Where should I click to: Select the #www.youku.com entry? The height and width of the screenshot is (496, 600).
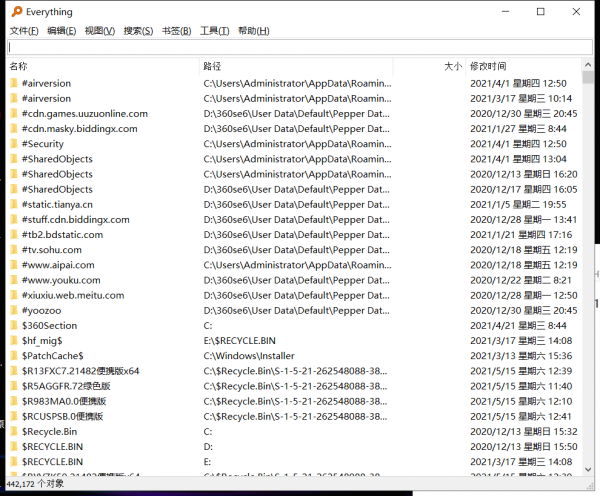click(61, 280)
